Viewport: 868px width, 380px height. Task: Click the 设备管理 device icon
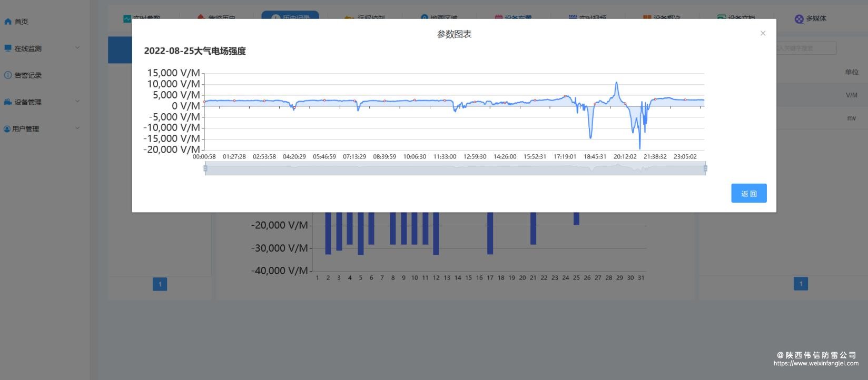(8, 102)
